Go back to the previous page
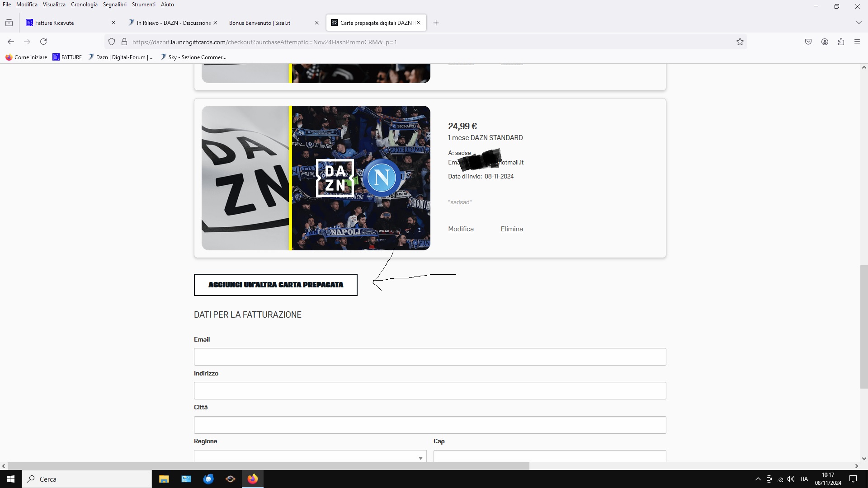The image size is (868, 488). 11,42
